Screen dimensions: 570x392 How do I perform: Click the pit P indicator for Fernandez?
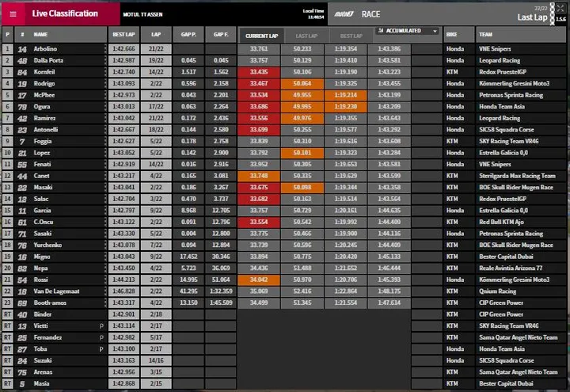pyautogui.click(x=101, y=338)
